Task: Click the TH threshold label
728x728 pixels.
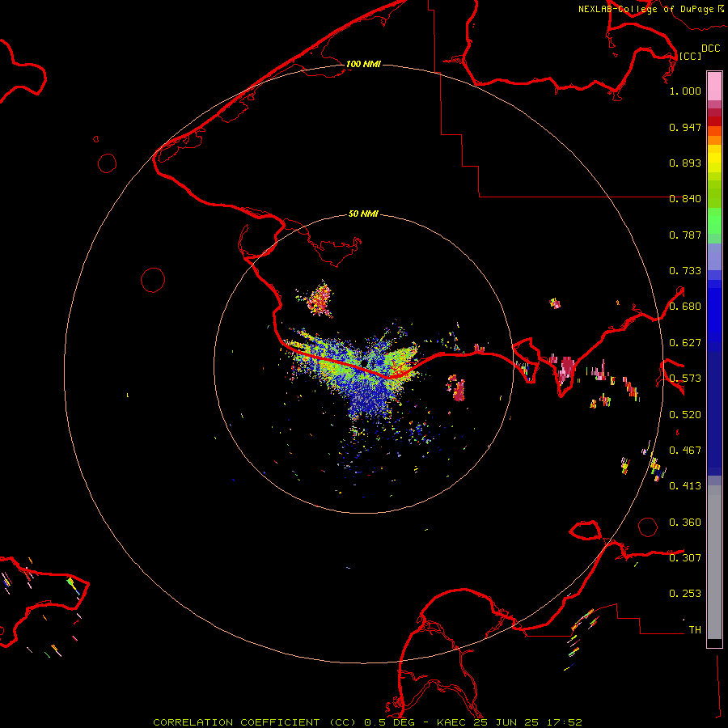Action: pos(695,630)
